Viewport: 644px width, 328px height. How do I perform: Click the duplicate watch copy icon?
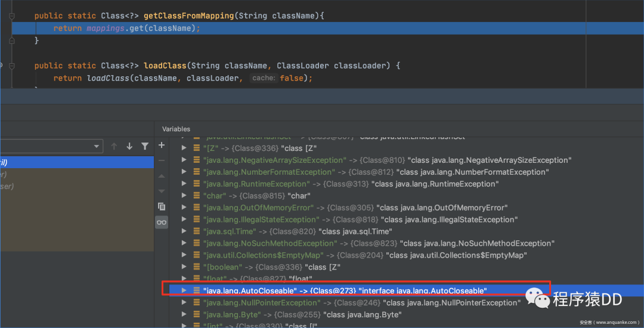click(x=162, y=206)
